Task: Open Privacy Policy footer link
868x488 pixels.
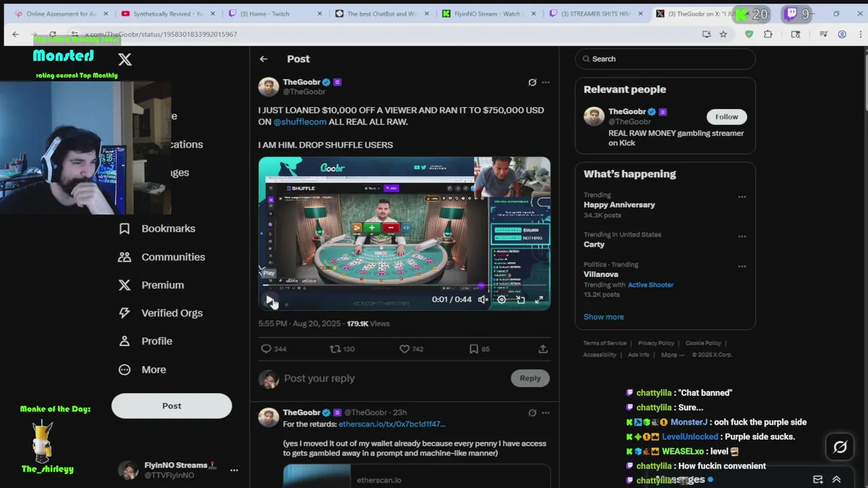Action: 656,343
